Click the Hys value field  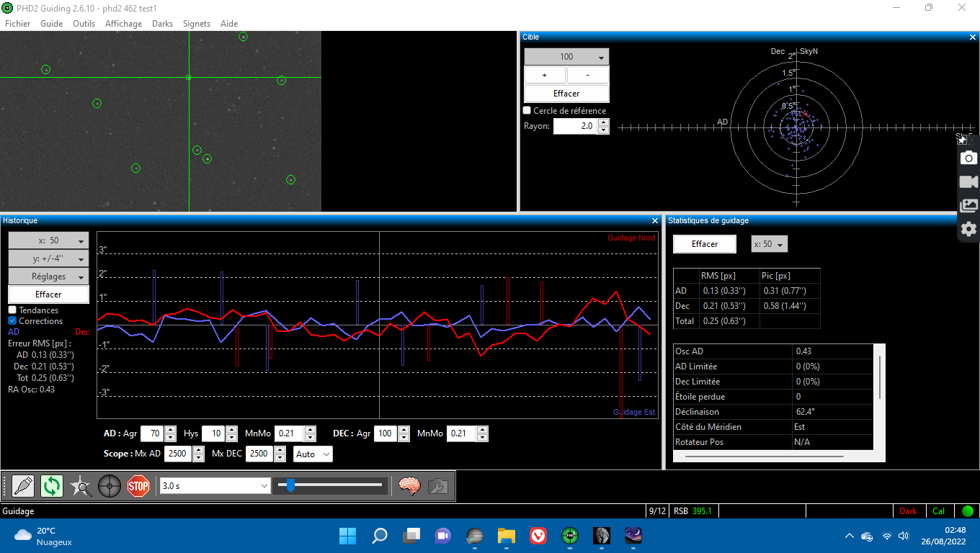[x=213, y=433]
